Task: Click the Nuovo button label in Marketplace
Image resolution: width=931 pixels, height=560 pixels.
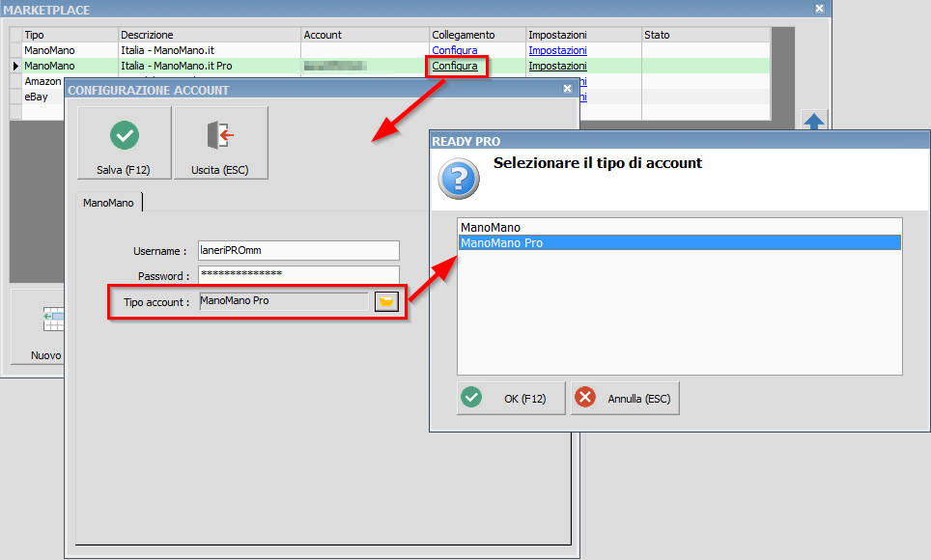Action: 46,355
